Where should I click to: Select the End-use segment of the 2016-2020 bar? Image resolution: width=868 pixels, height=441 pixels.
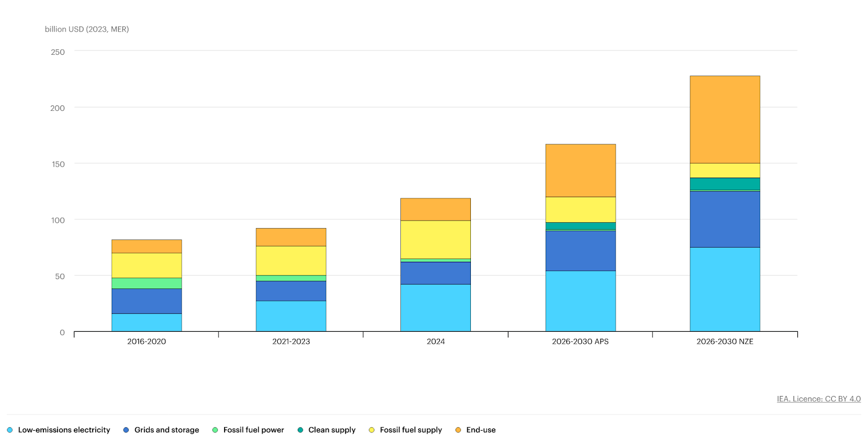(146, 247)
